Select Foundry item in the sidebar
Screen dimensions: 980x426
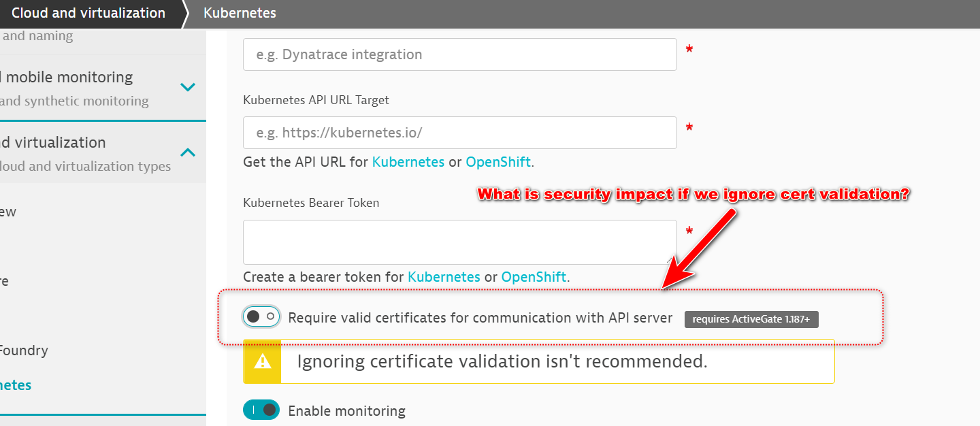coord(24,350)
